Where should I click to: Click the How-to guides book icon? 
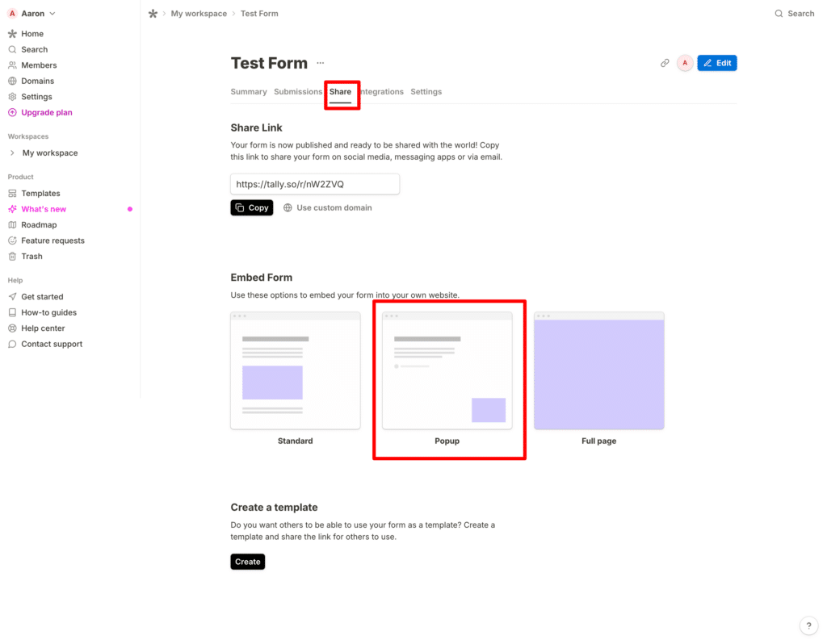pyautogui.click(x=12, y=312)
